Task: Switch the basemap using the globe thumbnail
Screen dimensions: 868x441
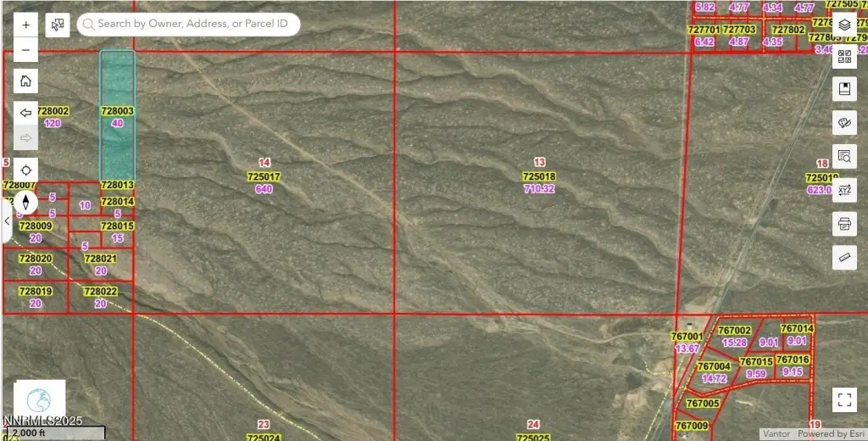Action: click(x=39, y=400)
